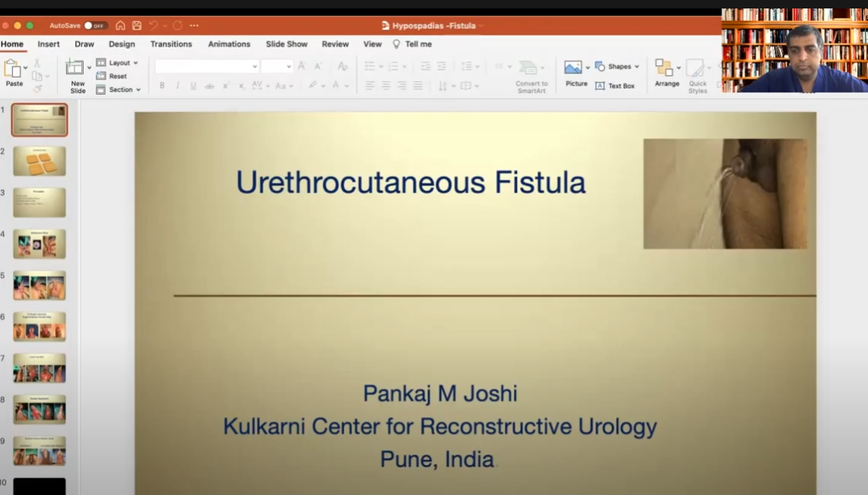Screen dimensions: 868x495
Task: Open the Line Spacing options
Action: pyautogui.click(x=471, y=66)
